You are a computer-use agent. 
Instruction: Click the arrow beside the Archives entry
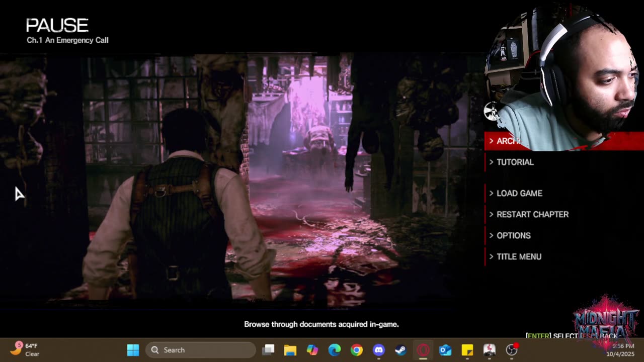coord(492,141)
